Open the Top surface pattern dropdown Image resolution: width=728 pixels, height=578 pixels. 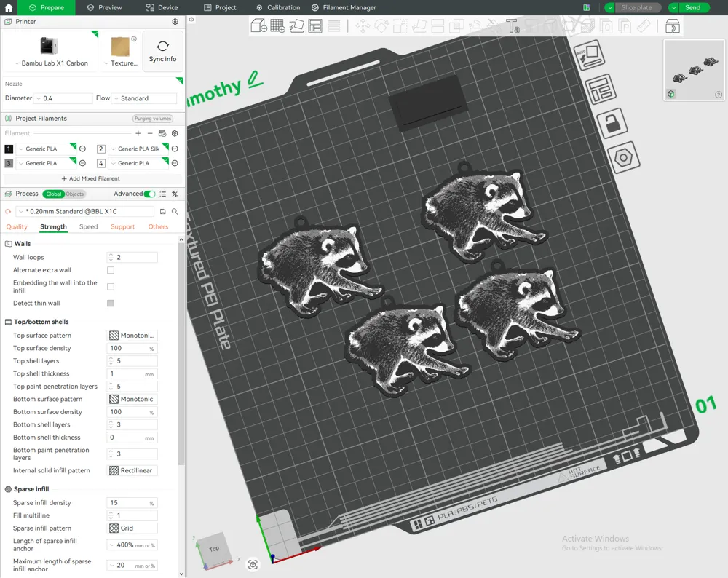[132, 335]
